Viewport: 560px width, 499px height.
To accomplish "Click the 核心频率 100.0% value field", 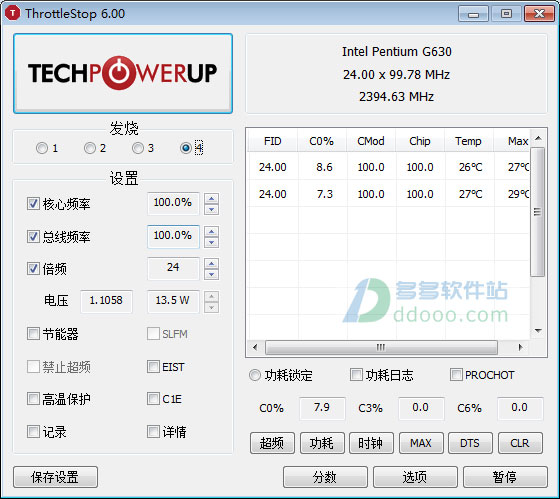I will 173,203.
